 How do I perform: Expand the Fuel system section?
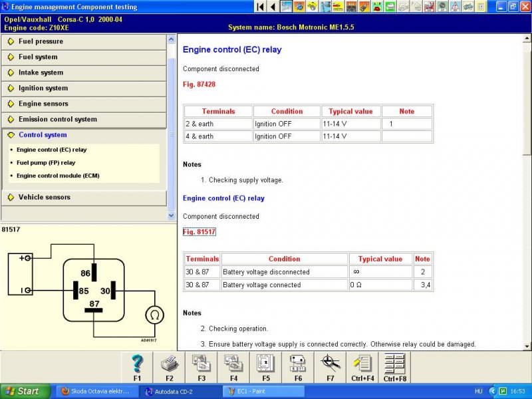pos(84,57)
